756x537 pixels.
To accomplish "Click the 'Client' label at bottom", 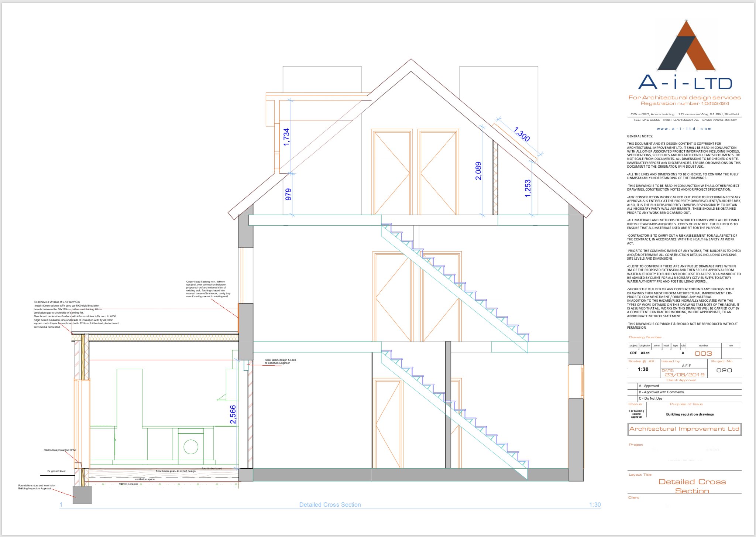I will (x=633, y=497).
